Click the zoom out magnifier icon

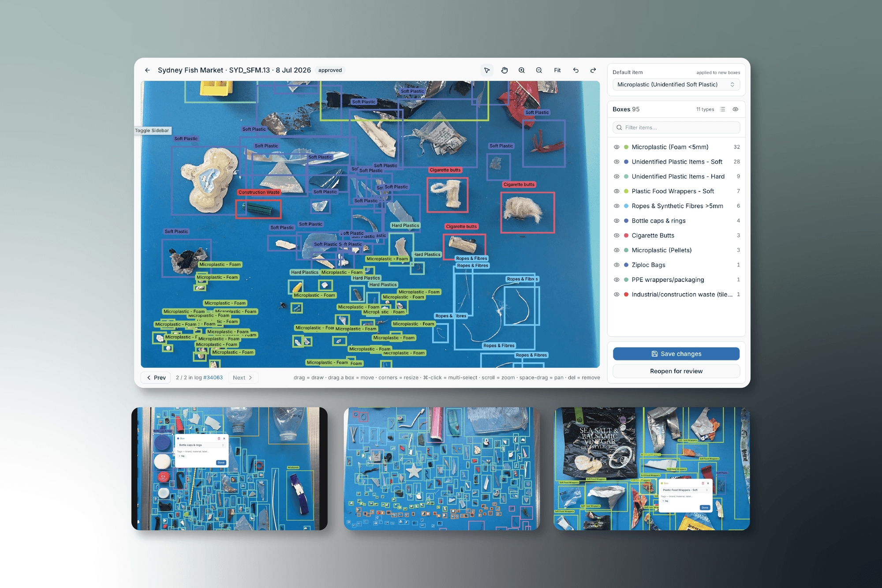(539, 70)
